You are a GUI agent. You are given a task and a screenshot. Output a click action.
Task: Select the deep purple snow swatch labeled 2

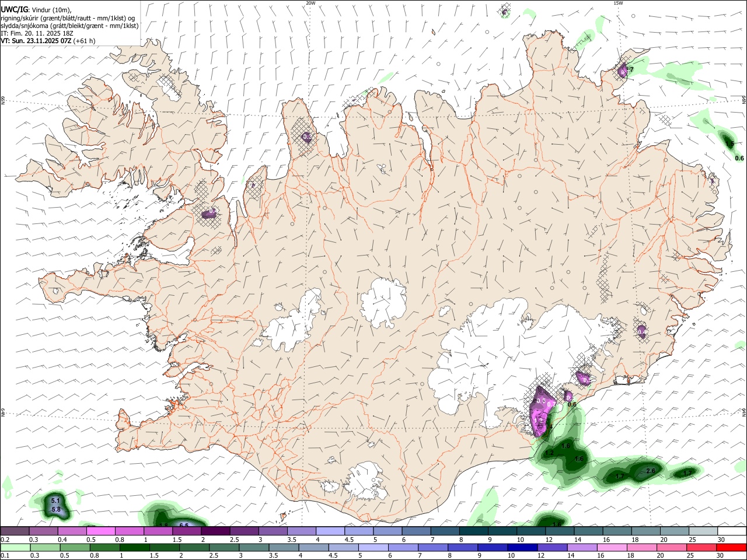click(x=215, y=531)
